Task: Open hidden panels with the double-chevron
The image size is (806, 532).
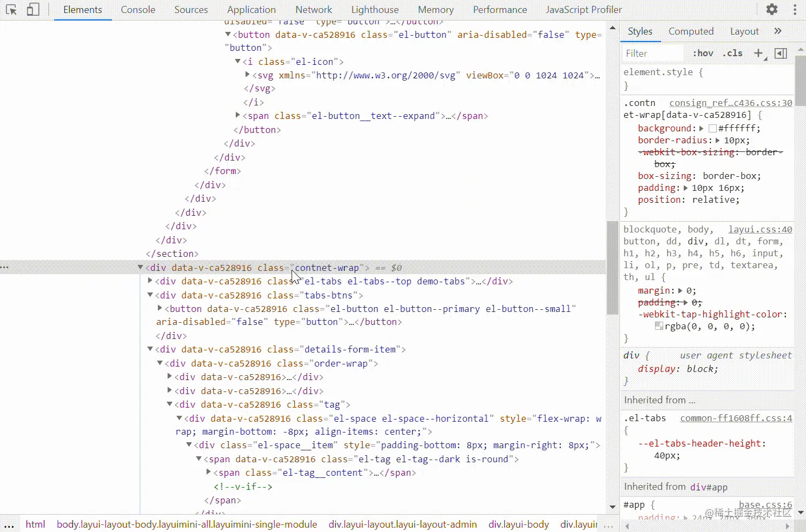Action: (x=778, y=31)
